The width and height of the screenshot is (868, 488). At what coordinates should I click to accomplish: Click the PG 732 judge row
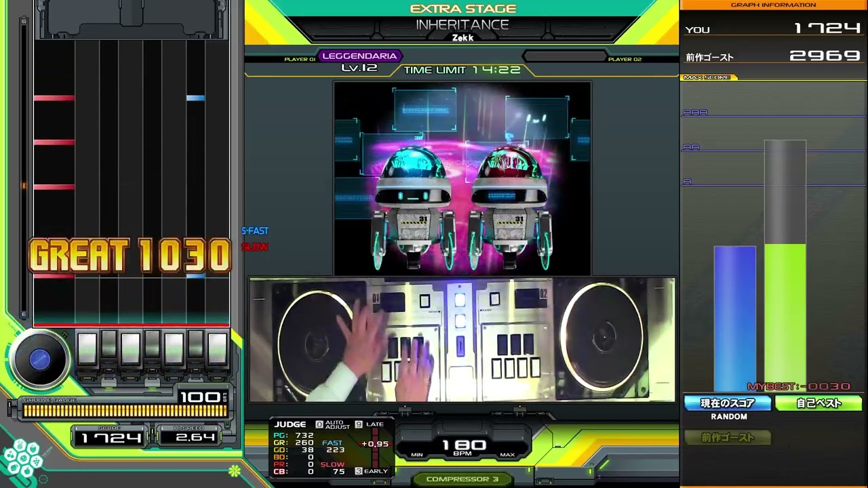click(x=294, y=435)
